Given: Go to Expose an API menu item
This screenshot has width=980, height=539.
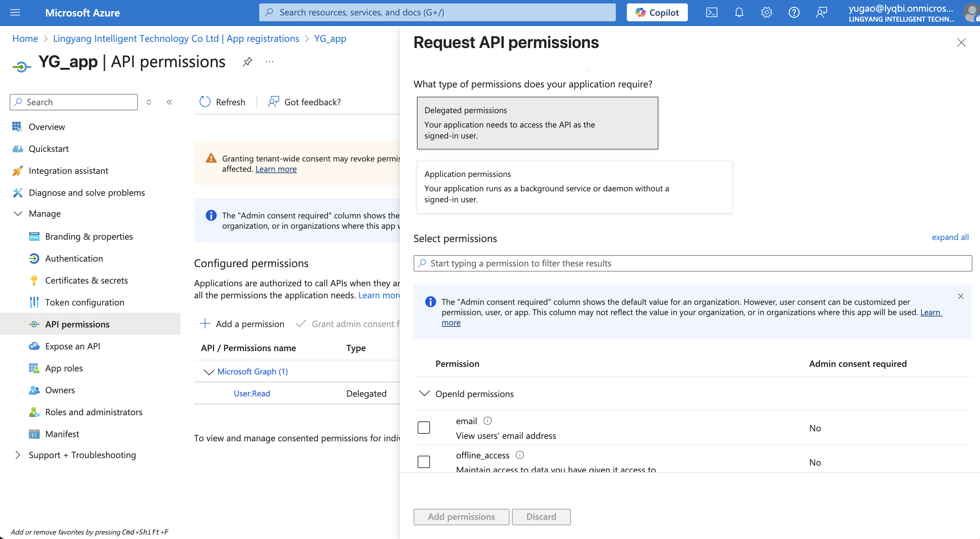Looking at the screenshot, I should 72,346.
